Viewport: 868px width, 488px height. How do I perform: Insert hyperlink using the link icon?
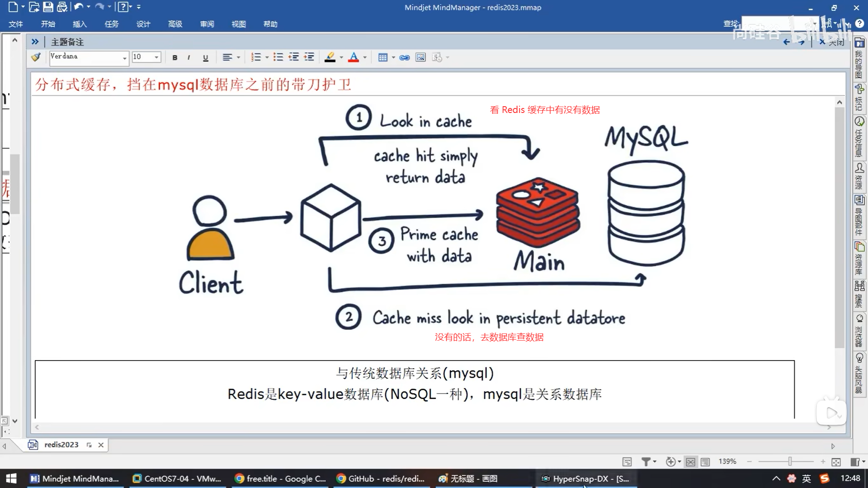405,57
